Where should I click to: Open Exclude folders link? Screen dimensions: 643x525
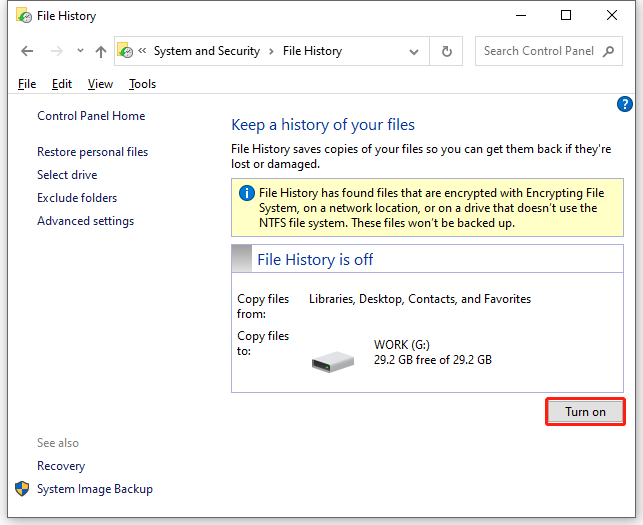[x=77, y=198]
